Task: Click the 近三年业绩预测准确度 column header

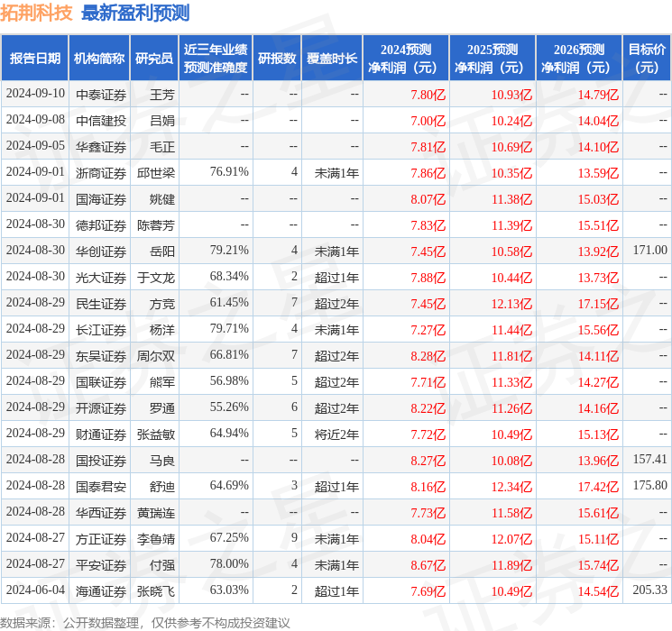Action: pyautogui.click(x=216, y=59)
